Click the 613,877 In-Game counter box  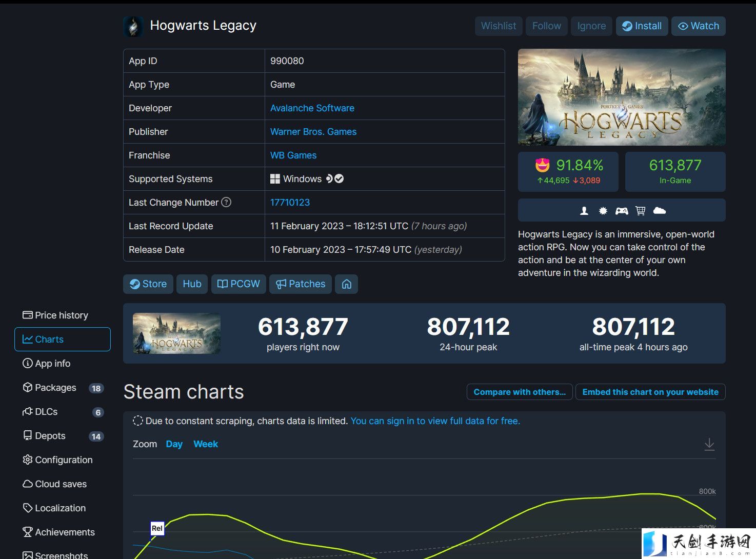pyautogui.click(x=675, y=172)
